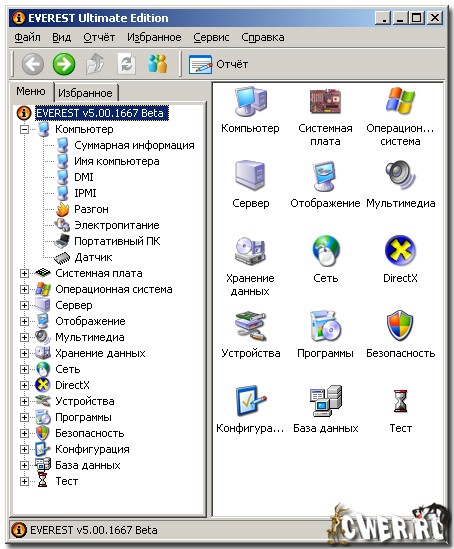
Task: Click the status bar EVEREST v5.00.1667 Beta text
Action: coord(93,530)
